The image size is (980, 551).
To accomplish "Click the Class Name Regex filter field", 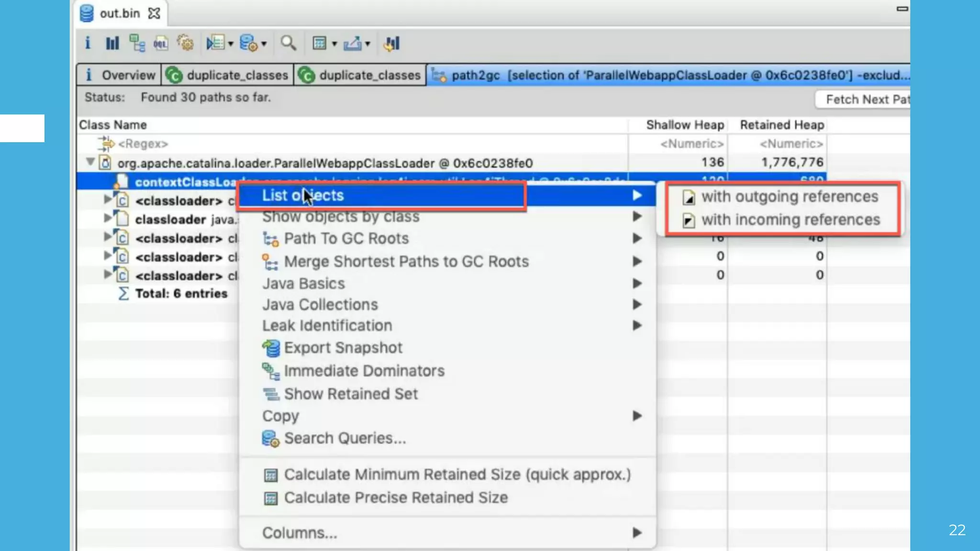I will point(143,143).
